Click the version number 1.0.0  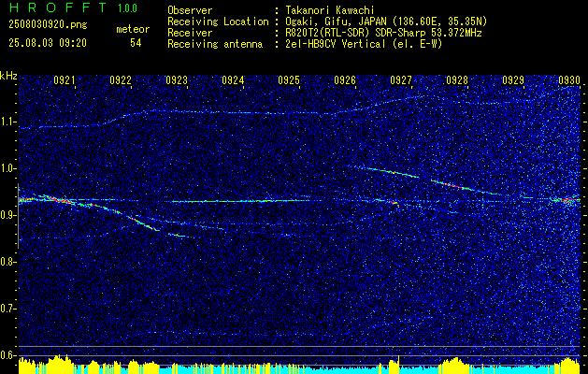[127, 7]
